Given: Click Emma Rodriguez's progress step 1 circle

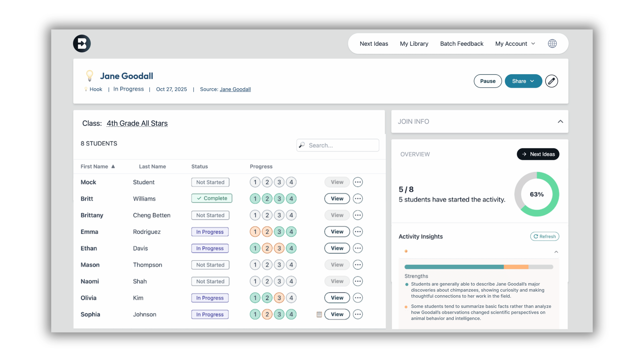Looking at the screenshot, I should coord(255,232).
